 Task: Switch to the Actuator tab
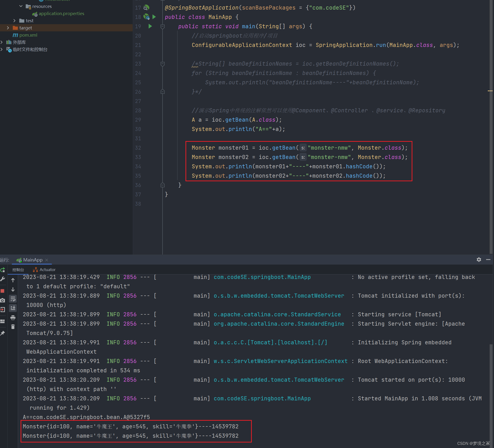coord(44,270)
